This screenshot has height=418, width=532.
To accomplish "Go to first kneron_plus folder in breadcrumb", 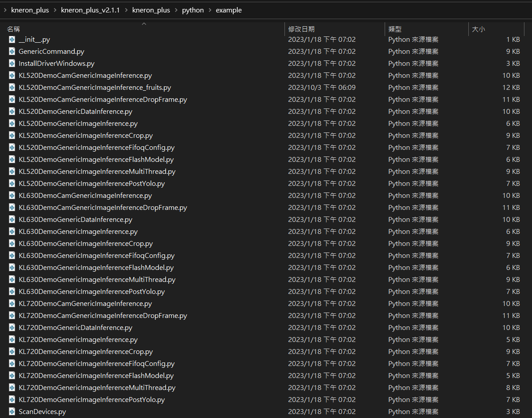I will [x=30, y=10].
